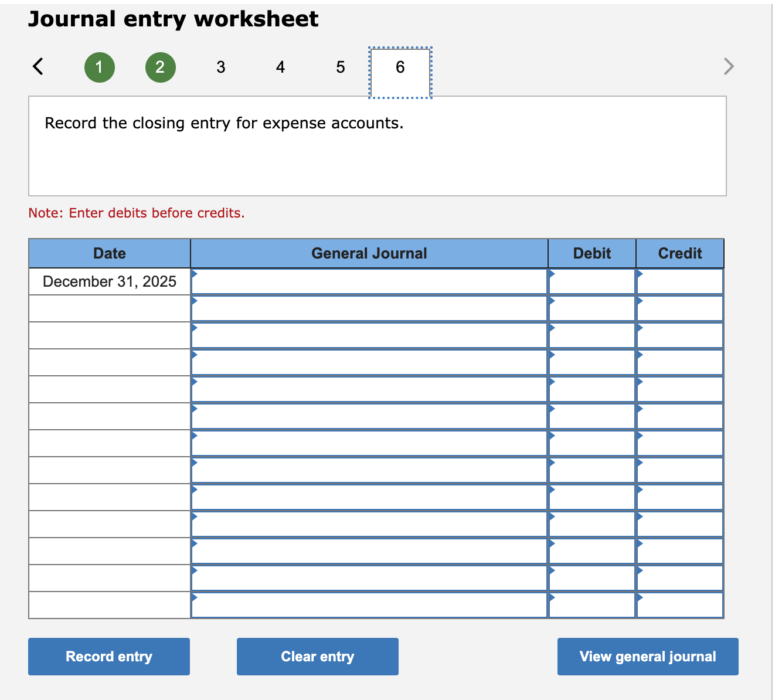Switch to entry 4
Screen dimensions: 782x700
tap(280, 67)
